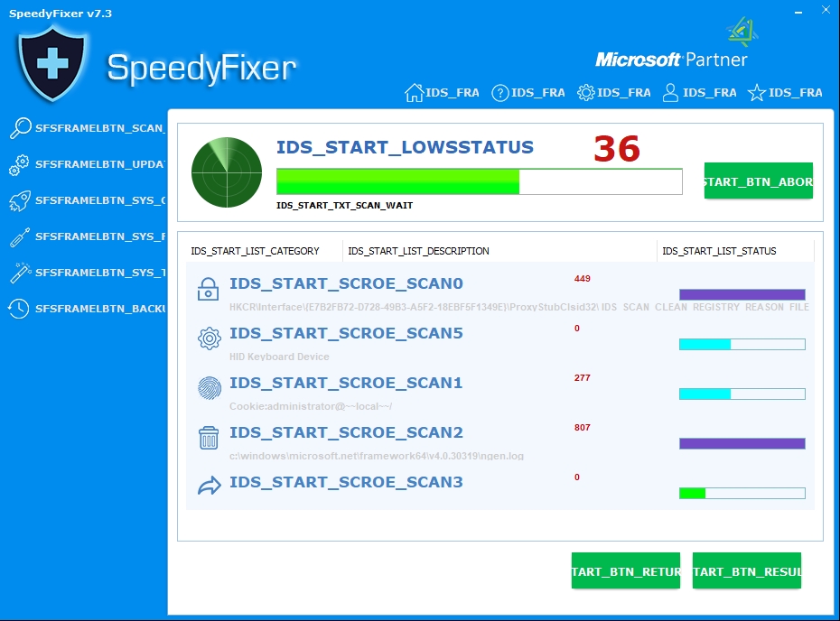Viewport: 840px width, 621px height.
Task: Select SFSFRAMELBTN_SYS_F sidebar item
Action: (99, 236)
